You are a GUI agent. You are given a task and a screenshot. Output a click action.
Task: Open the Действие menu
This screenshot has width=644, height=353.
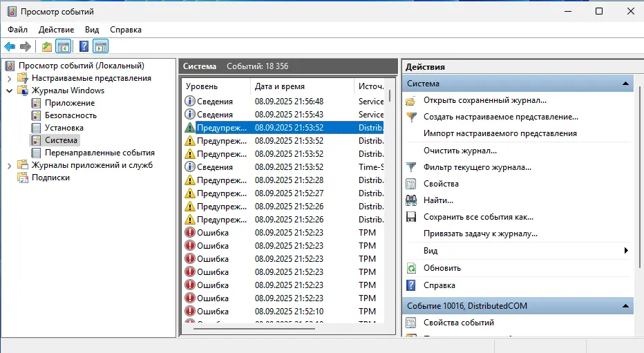point(56,30)
